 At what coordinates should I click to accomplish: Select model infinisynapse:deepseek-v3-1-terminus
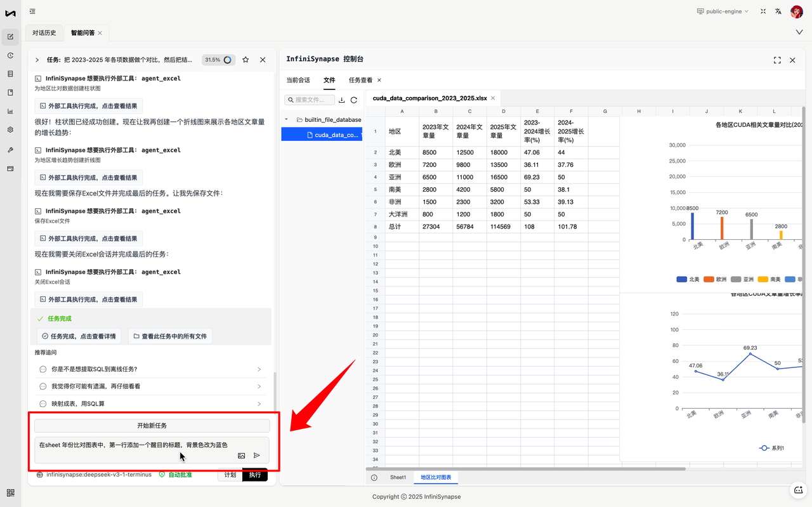(95, 474)
